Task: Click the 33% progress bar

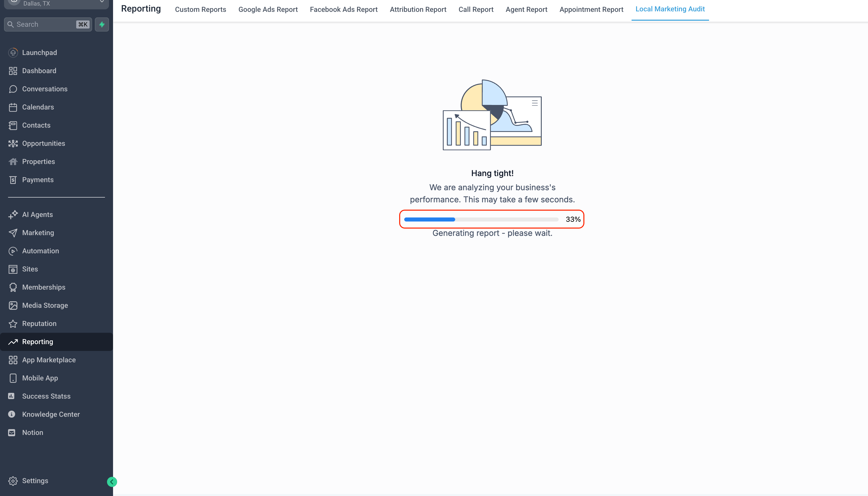Action: pos(492,219)
